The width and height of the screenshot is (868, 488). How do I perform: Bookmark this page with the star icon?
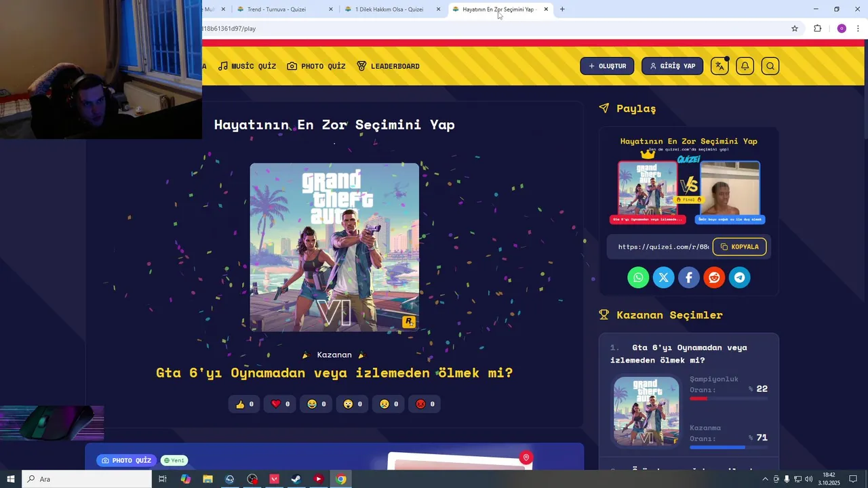(795, 28)
